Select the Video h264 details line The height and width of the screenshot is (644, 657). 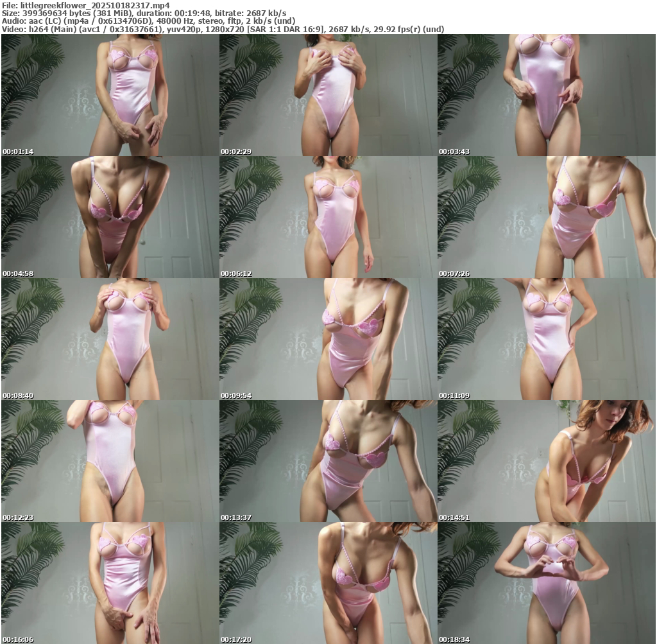(x=223, y=29)
